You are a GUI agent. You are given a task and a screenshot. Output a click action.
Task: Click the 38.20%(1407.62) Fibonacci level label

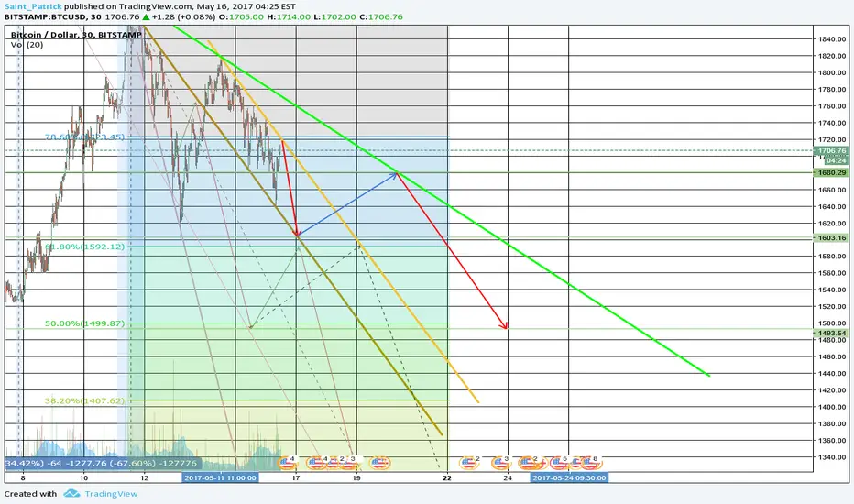click(x=84, y=401)
